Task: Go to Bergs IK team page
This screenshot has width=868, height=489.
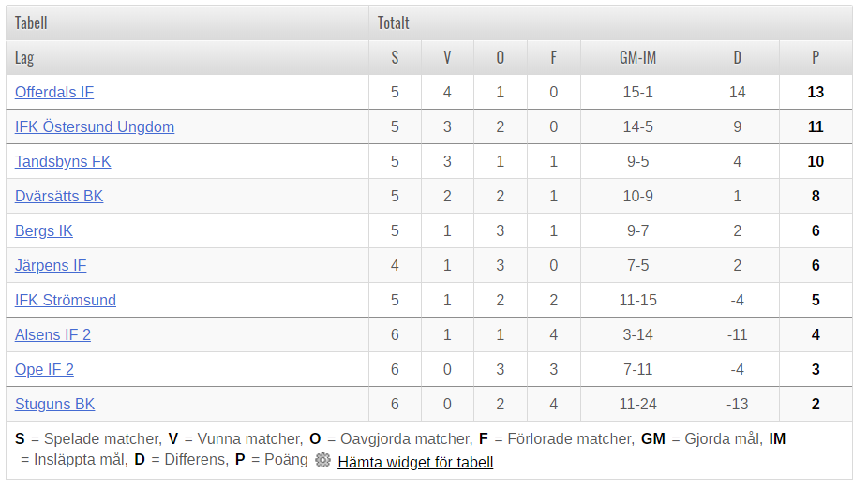Action: (44, 231)
